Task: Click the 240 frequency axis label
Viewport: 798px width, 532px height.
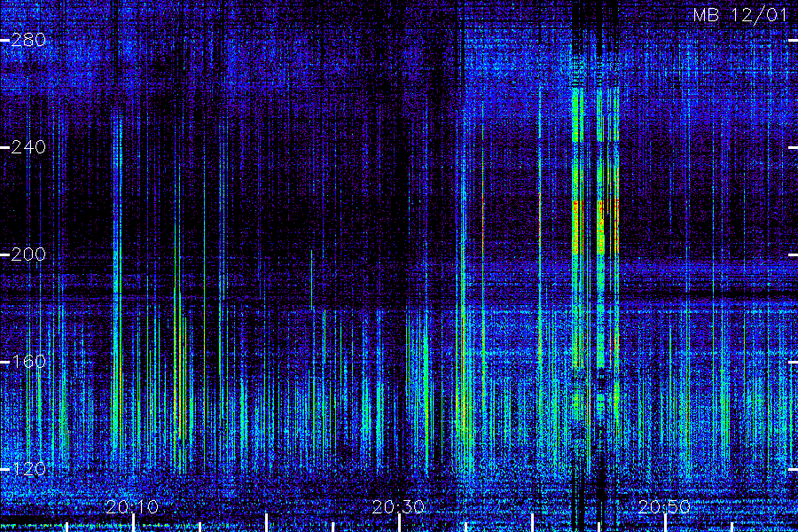Action: click(28, 147)
